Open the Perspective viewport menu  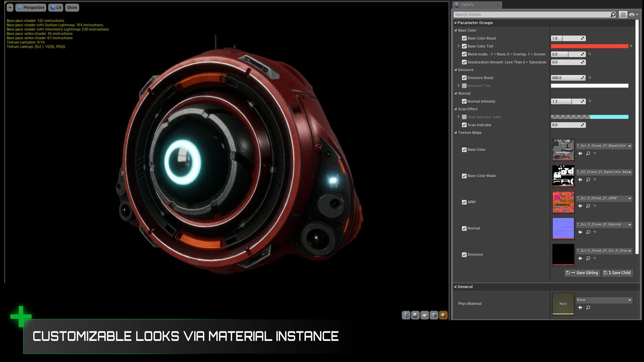point(31,8)
